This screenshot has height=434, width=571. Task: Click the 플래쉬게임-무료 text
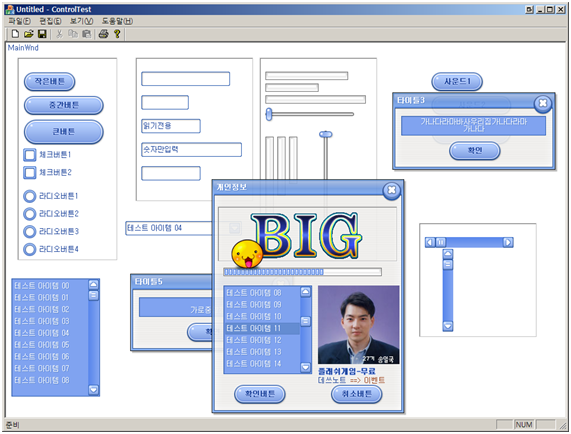347,371
